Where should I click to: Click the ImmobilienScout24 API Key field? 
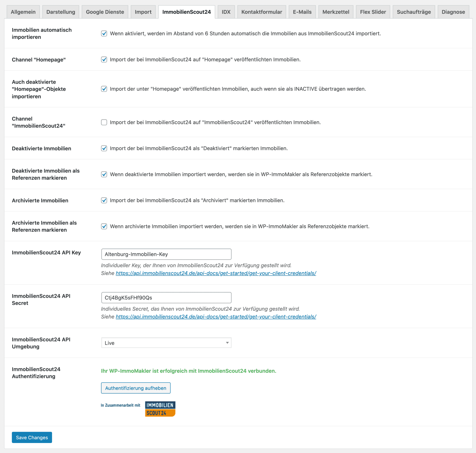166,254
